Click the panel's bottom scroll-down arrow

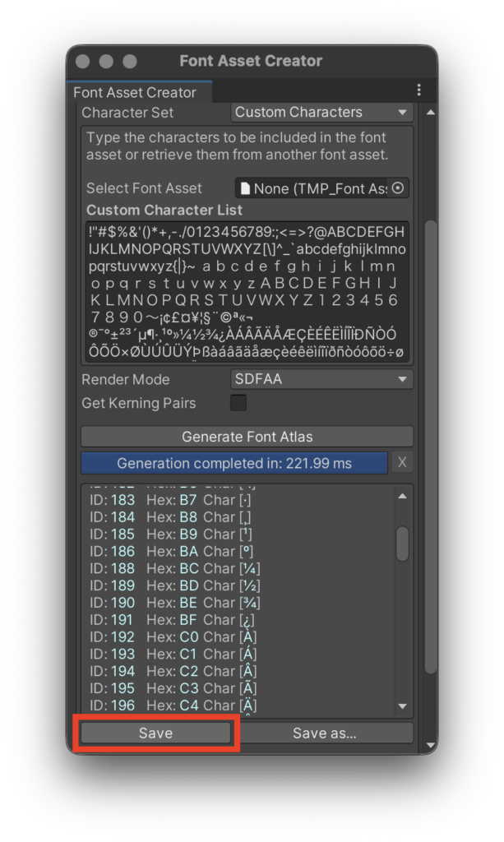pos(430,745)
